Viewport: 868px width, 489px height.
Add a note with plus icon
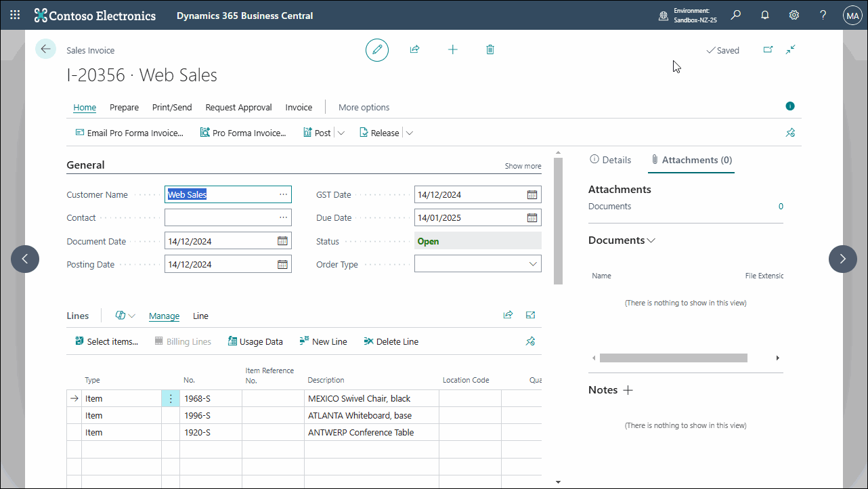[628, 390]
